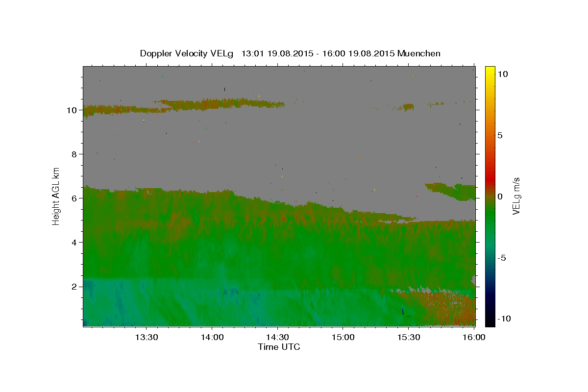The width and height of the screenshot is (588, 392).
Task: Click height label '10' on y-axis
Action: [x=73, y=110]
